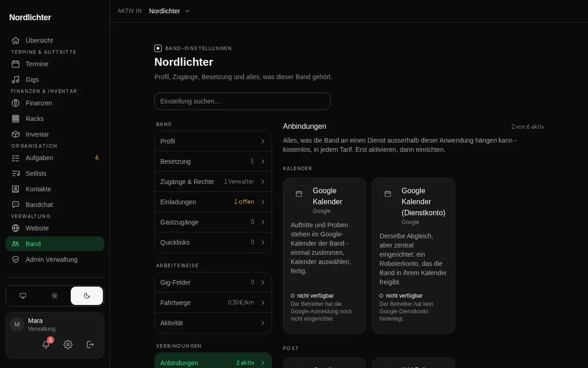Open the Zugänge & Rechte settings
The width and height of the screenshot is (588, 368).
[213, 182]
